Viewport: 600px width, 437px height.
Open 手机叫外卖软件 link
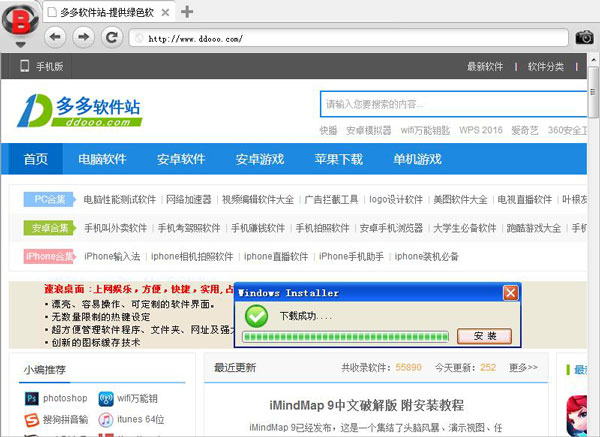coord(116,228)
